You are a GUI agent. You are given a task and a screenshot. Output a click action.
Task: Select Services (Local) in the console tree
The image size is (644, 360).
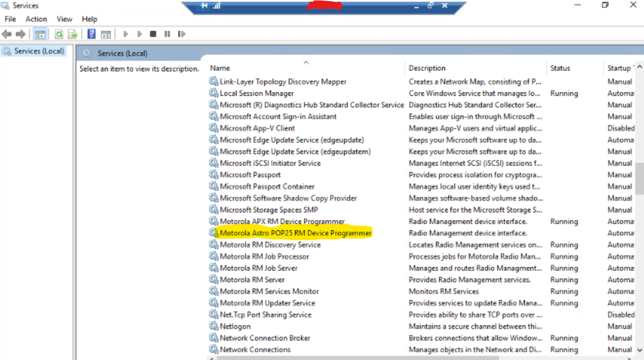point(39,51)
